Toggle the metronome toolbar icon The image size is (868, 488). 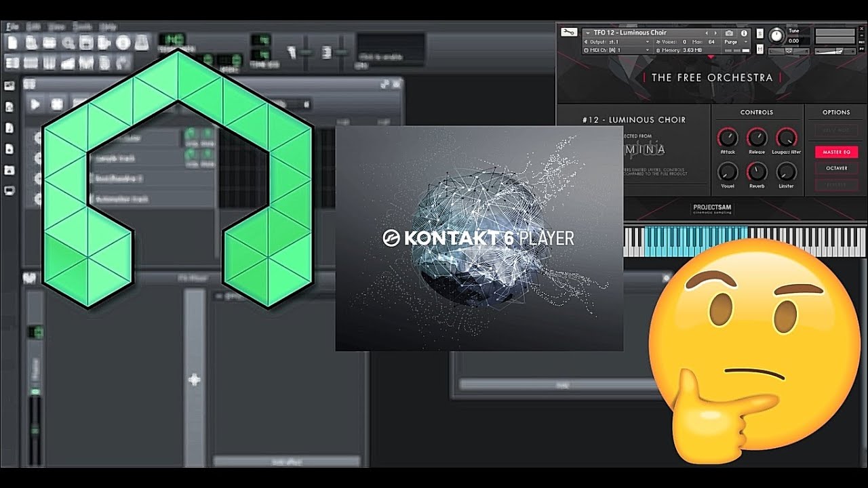point(141,43)
